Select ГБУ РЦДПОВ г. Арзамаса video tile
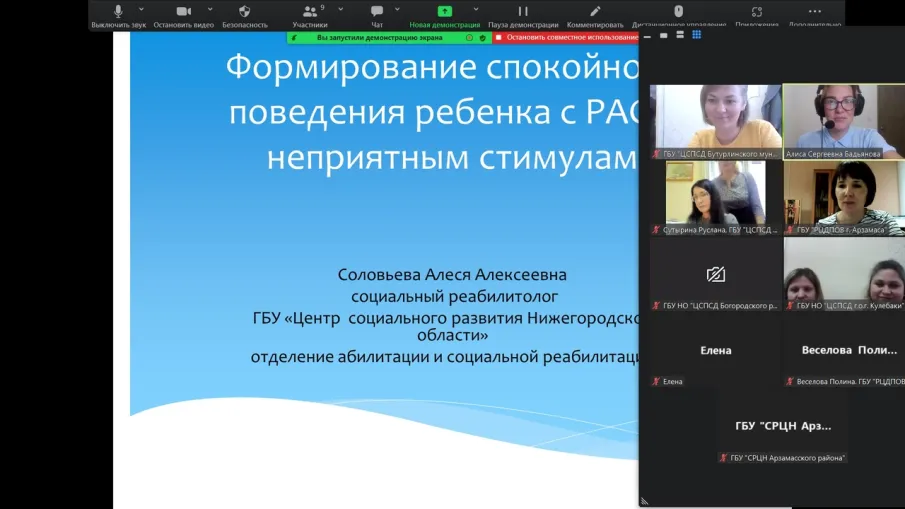The height and width of the screenshot is (509, 905). coord(844,198)
